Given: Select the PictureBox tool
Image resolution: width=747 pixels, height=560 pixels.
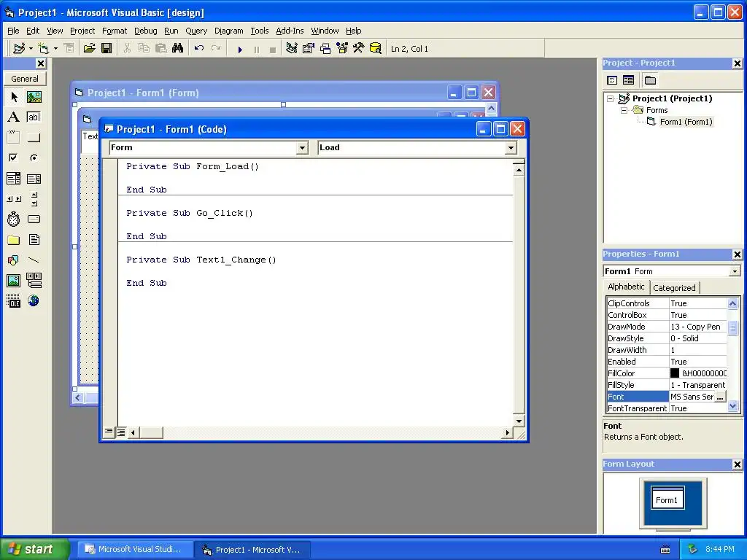Looking at the screenshot, I should pyautogui.click(x=34, y=97).
